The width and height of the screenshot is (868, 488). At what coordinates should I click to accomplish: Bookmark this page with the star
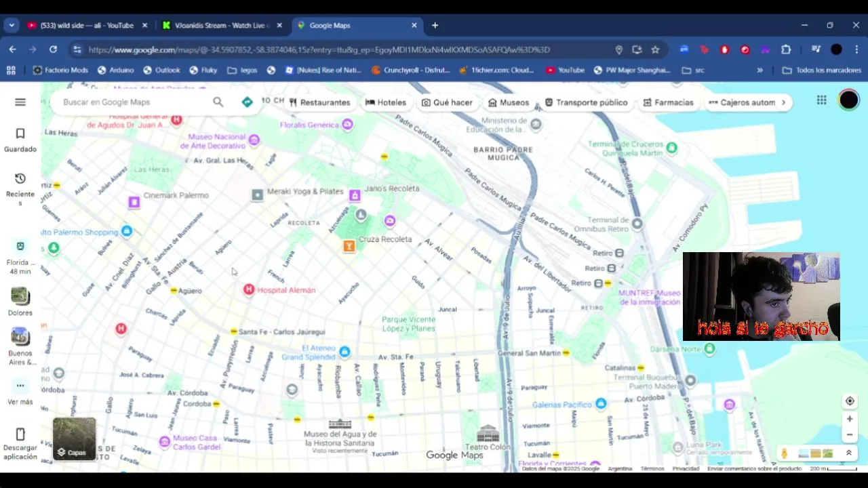tap(655, 49)
